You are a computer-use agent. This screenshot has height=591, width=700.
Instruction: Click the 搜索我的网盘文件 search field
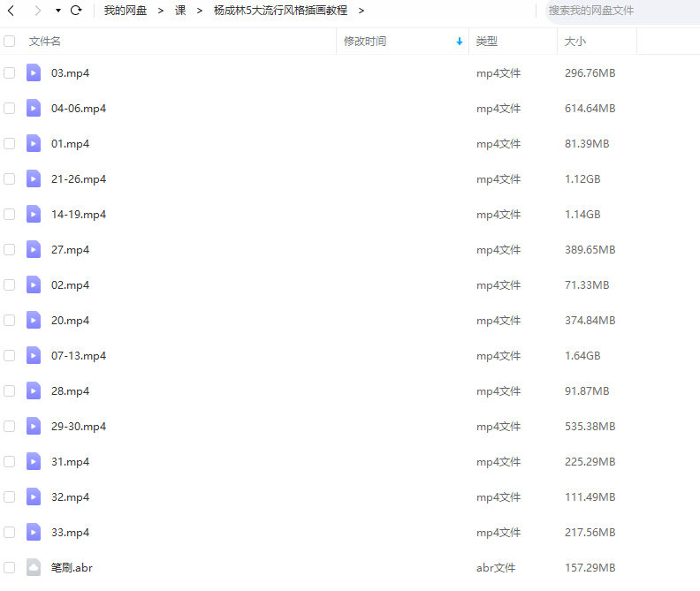[614, 11]
